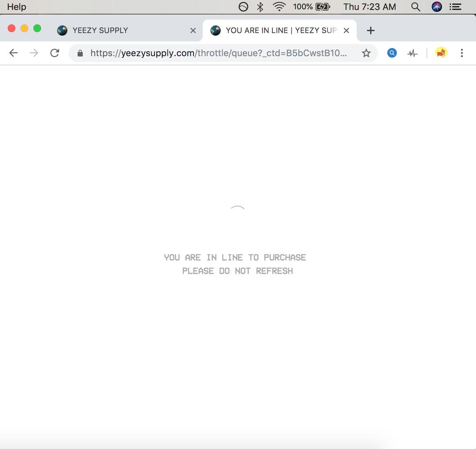Open Spotlight search magnifier
This screenshot has width=476, height=449.
point(415,7)
